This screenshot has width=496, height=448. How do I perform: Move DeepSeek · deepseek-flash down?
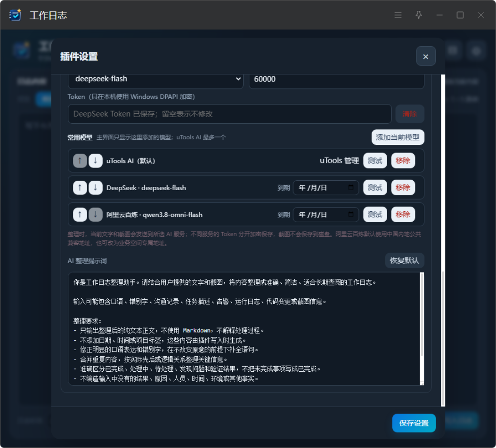click(x=95, y=188)
